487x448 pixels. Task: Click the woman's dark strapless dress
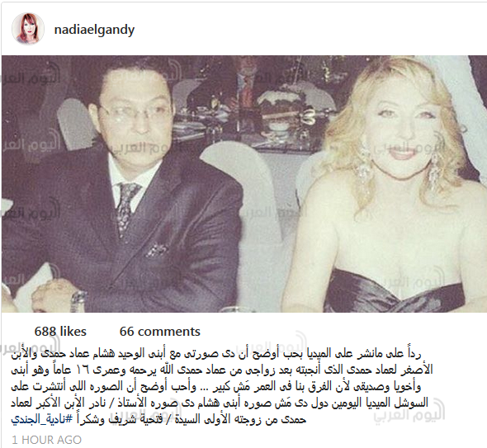(x=395, y=290)
